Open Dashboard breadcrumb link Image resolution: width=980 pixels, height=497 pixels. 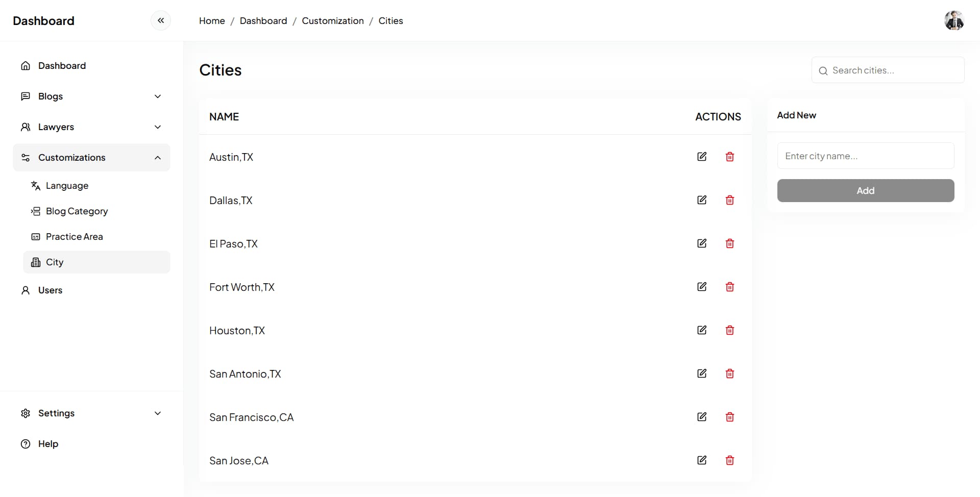(x=263, y=21)
